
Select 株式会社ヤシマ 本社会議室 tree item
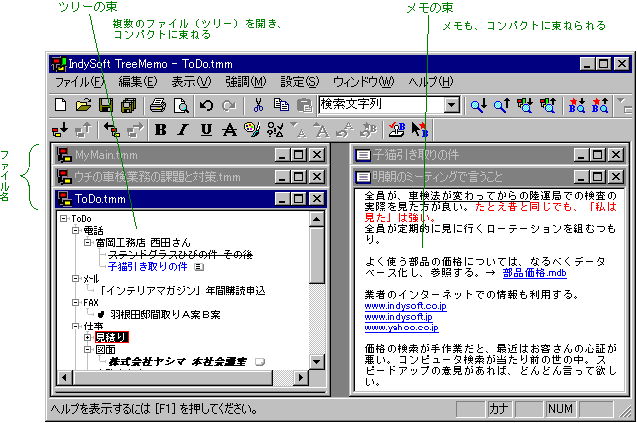(x=178, y=362)
